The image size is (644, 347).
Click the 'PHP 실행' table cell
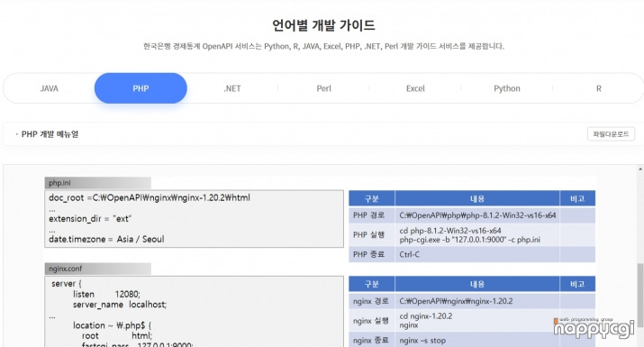[x=372, y=234]
